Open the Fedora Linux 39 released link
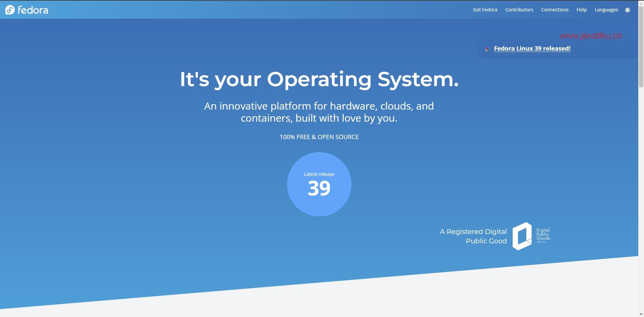Screen dimensions: 644x317 point(532,49)
